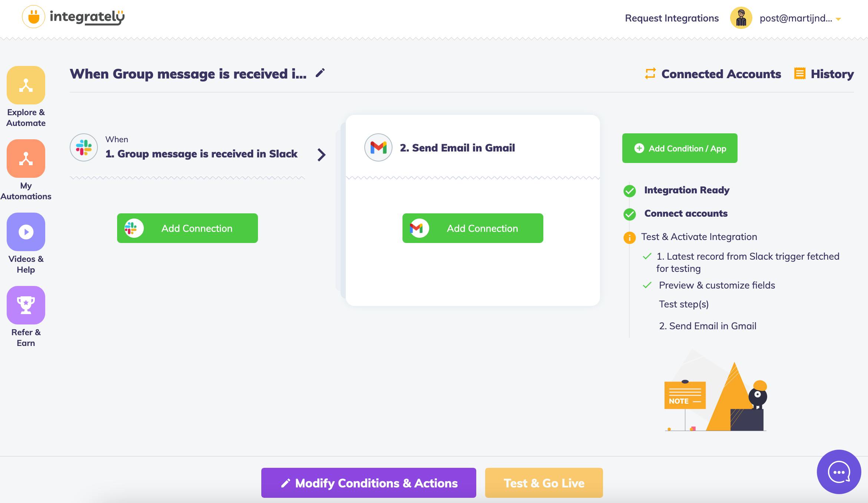Click the Integration Ready green checkmark
This screenshot has height=503, width=868.
pyautogui.click(x=629, y=191)
